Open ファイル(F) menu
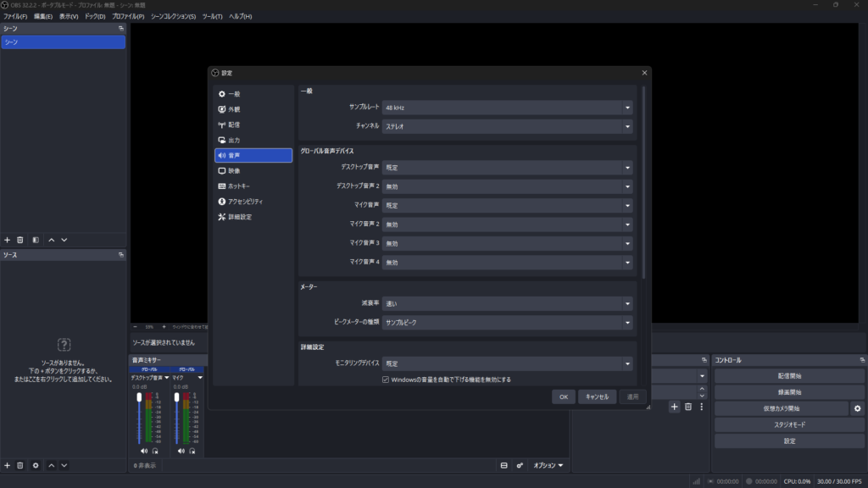 [x=15, y=17]
